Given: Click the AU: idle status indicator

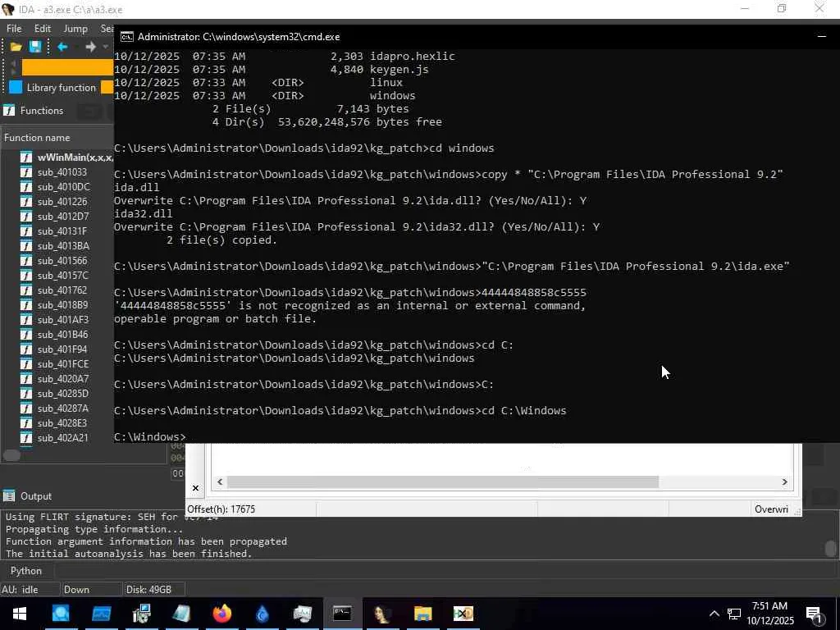Looking at the screenshot, I should click(30, 589).
